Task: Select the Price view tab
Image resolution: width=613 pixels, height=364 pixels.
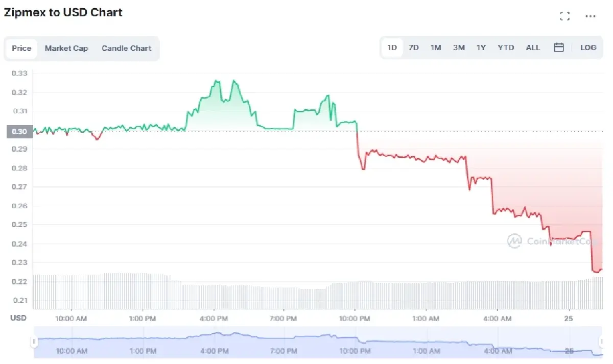Action: pyautogui.click(x=21, y=48)
